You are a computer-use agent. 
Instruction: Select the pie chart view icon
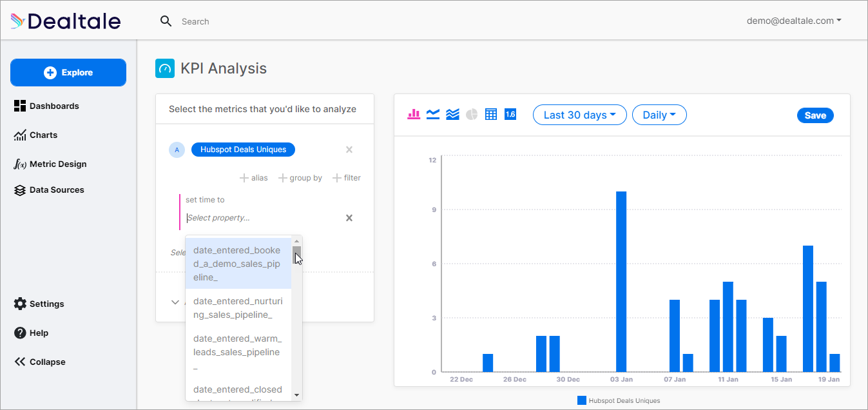(472, 114)
